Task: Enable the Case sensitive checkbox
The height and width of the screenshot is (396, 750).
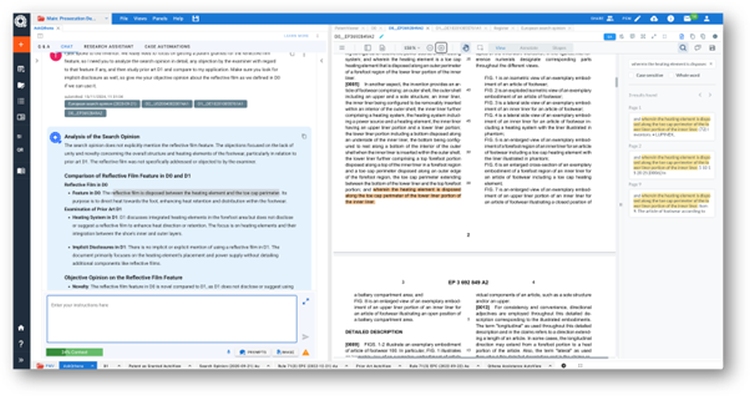Action: pyautogui.click(x=631, y=76)
